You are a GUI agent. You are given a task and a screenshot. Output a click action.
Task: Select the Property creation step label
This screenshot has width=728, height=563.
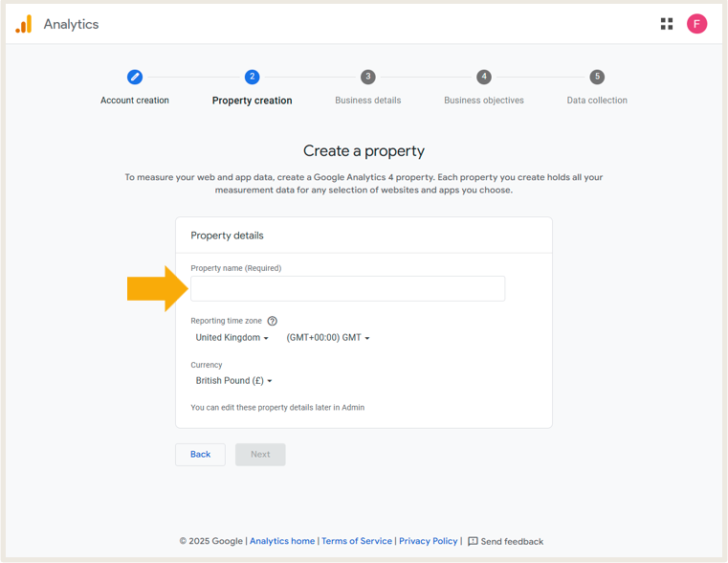(253, 101)
